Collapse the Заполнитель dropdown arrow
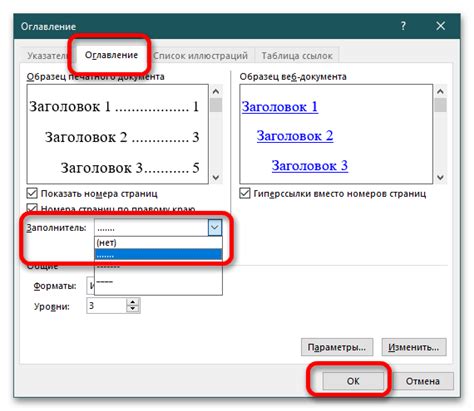 [x=215, y=228]
